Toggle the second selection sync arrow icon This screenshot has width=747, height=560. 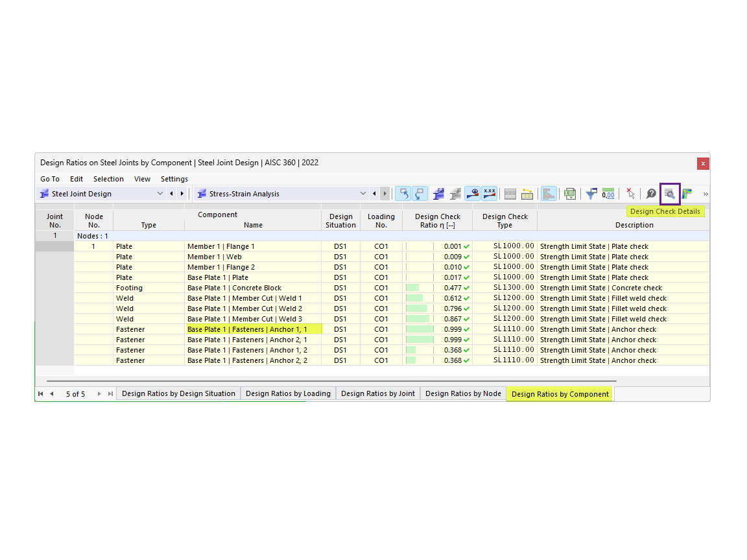(x=420, y=194)
